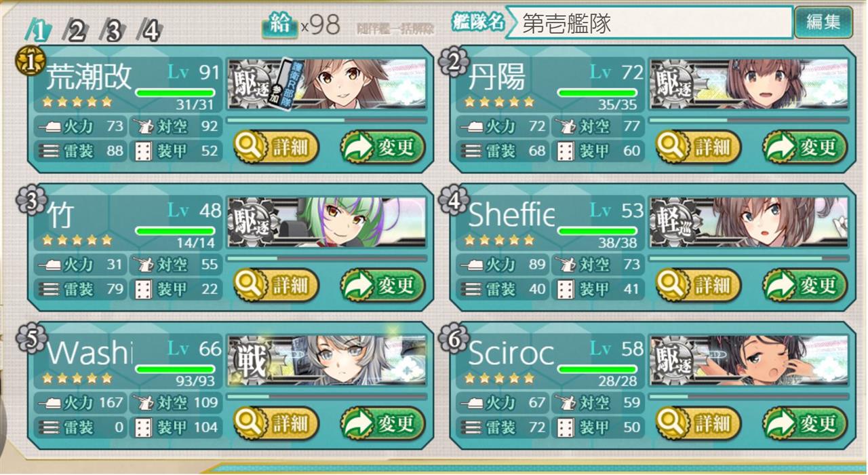This screenshot has width=868, height=475.
Task: Click the fleet name field 第壱艦隊
Action: tap(649, 23)
